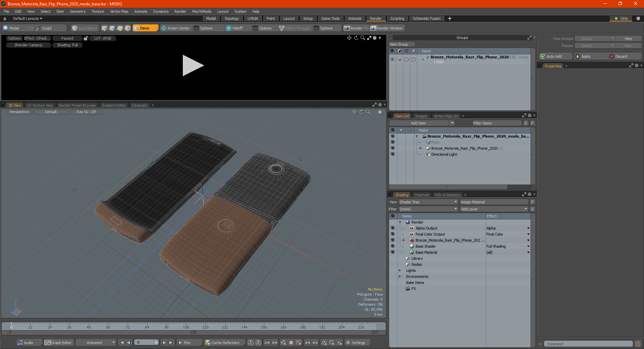Image resolution: width=644 pixels, height=349 pixels.
Task: Click Render F9 button
Action: click(x=356, y=28)
